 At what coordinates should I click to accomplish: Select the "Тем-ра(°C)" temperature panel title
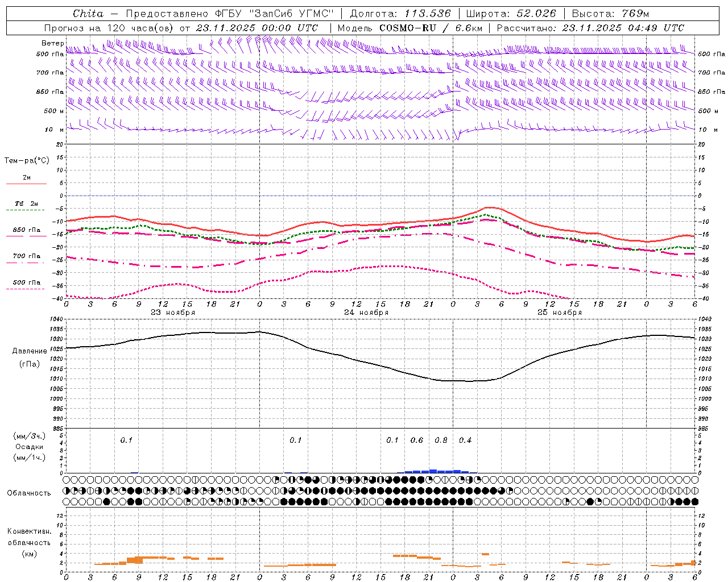(x=27, y=161)
